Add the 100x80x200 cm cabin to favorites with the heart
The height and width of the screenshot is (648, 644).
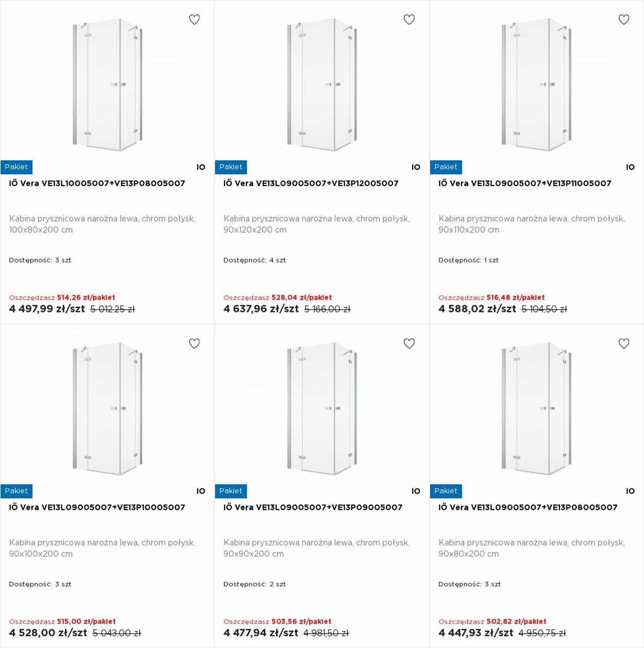tap(194, 20)
